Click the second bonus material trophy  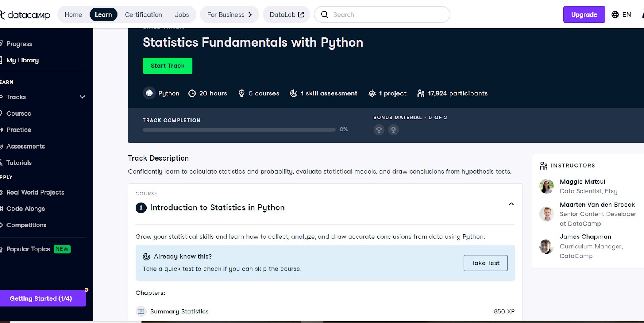394,130
